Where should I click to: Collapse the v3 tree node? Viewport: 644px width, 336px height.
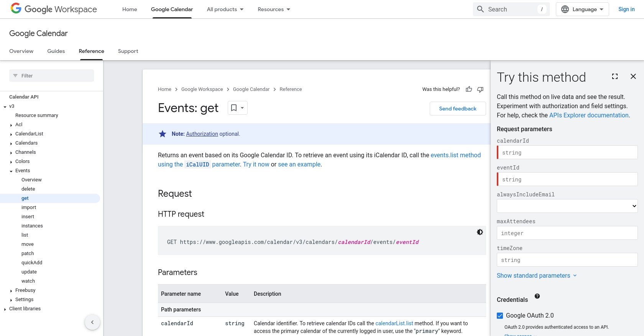(5, 107)
